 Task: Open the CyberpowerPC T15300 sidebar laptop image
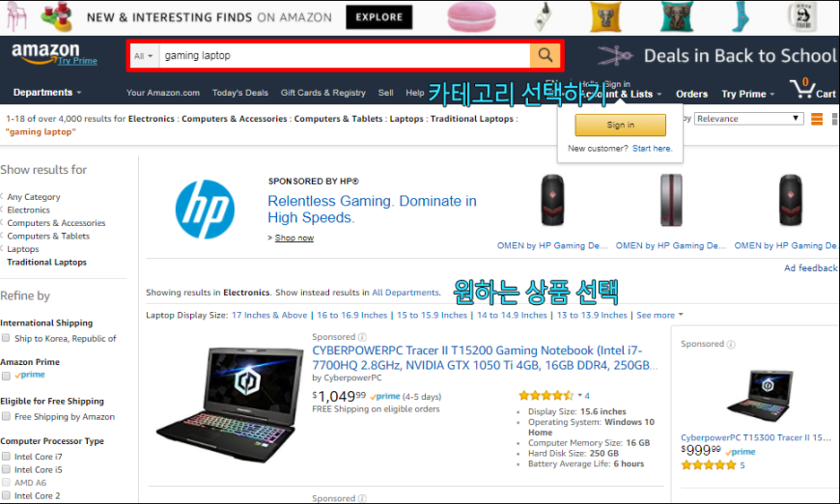(760, 396)
